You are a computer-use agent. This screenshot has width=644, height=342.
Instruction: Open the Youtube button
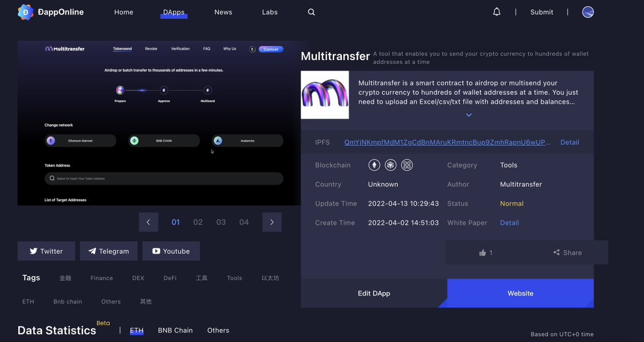tap(171, 251)
